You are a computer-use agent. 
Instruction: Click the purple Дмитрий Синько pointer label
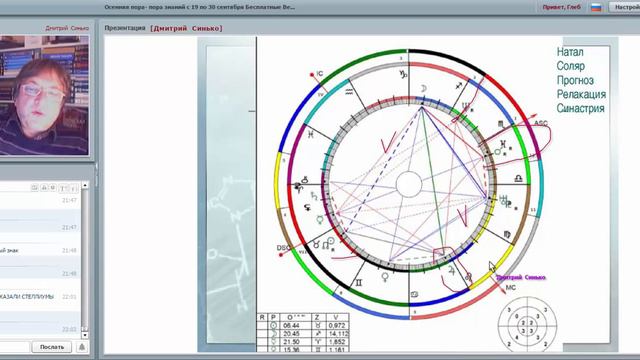pos(521,278)
